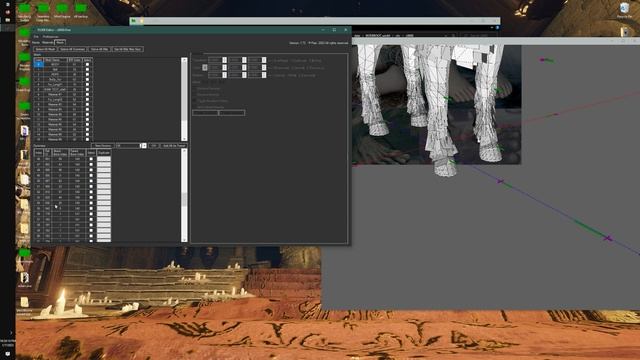640x360 pixels.
Task: Click Select column header in mesh table
Action: click(x=87, y=60)
